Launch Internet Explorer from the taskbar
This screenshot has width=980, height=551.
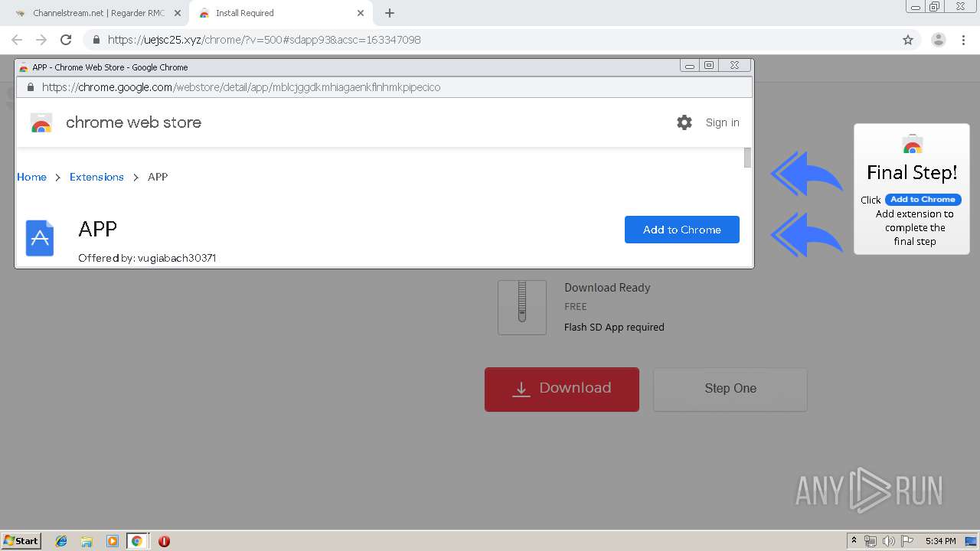click(x=61, y=541)
